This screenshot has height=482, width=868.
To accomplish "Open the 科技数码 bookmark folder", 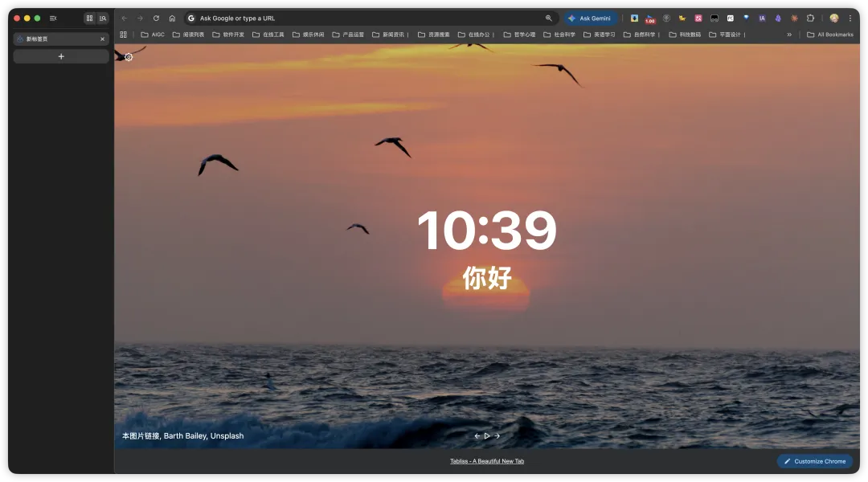I will [686, 35].
